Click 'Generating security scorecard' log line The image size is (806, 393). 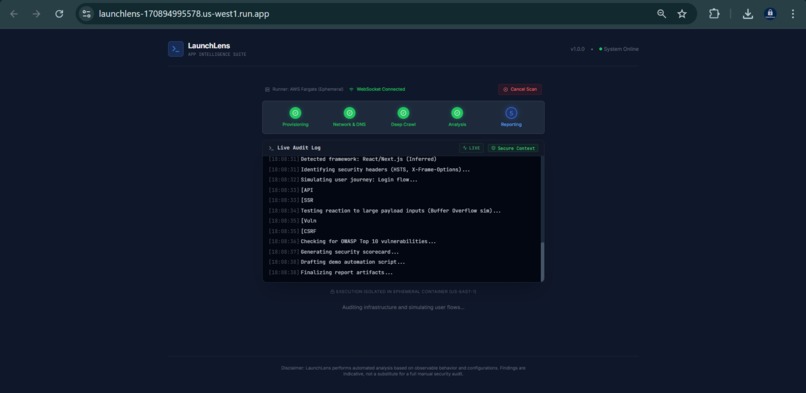point(350,252)
